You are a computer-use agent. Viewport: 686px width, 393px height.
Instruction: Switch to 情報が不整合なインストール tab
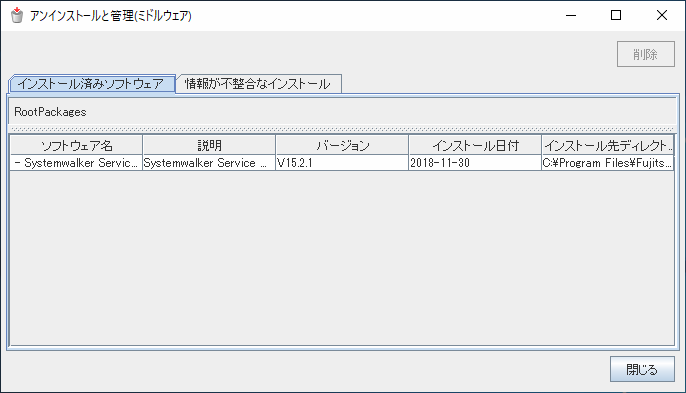click(x=258, y=84)
